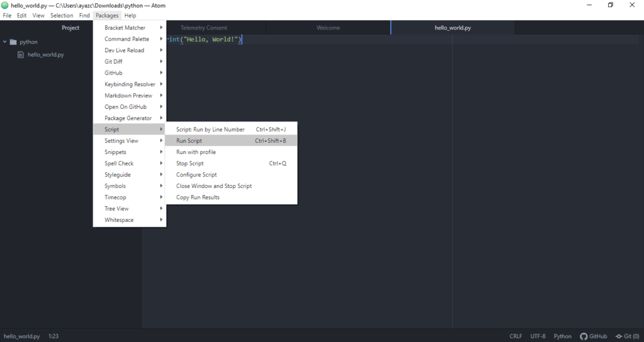This screenshot has height=342, width=644.
Task: Open Git Diff submenu
Action: [130, 62]
